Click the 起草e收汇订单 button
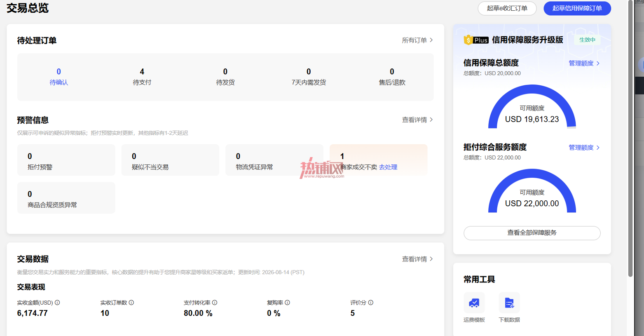This screenshot has height=336, width=644. coord(507,8)
